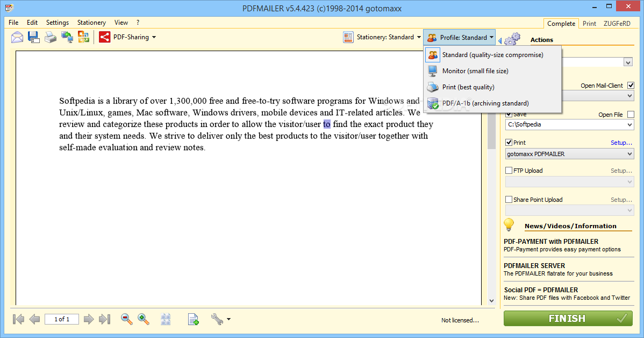
Task: Click the Office SharePoint icon in toolbar
Action: click(83, 37)
